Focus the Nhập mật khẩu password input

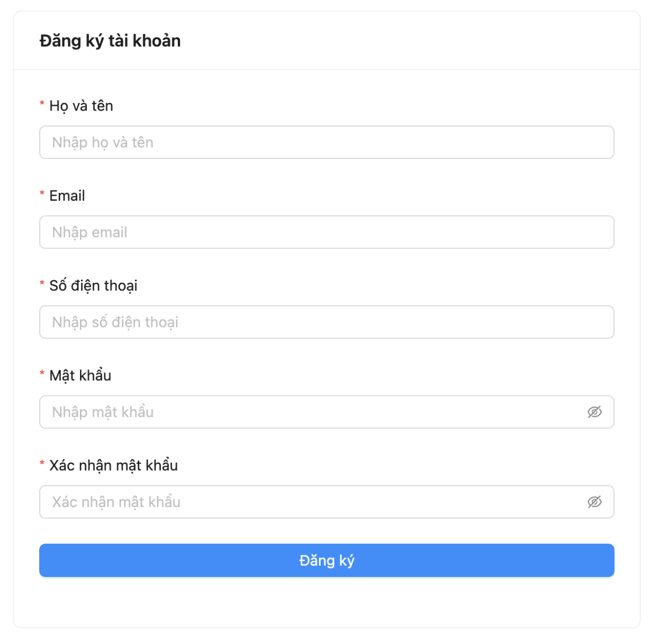pos(312,412)
